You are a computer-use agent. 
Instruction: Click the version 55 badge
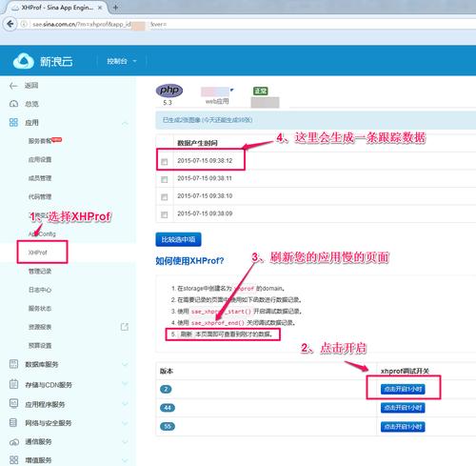(x=168, y=426)
